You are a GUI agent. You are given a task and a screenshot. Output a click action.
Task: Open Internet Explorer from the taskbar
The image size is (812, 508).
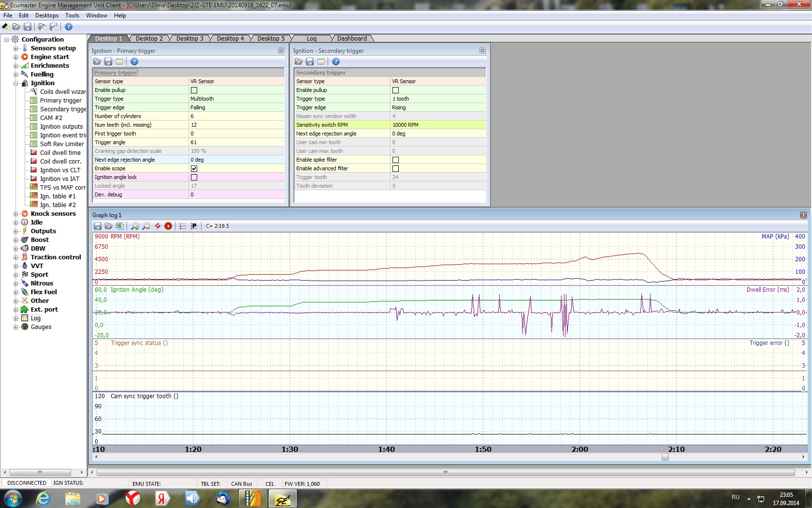[x=43, y=498]
